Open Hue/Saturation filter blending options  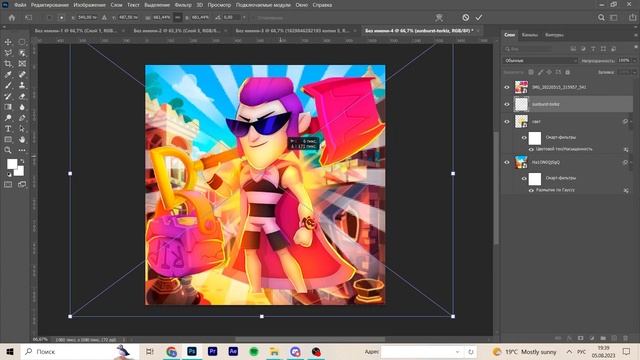tap(626, 150)
